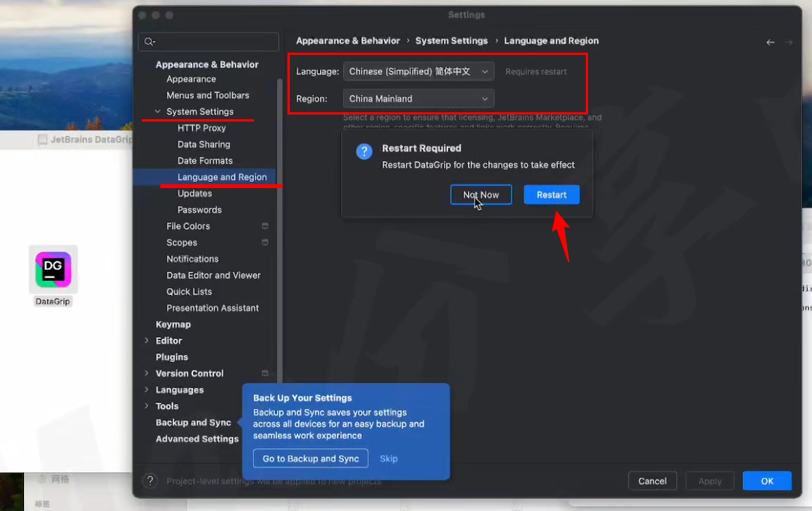Open Notifications settings
Image resolution: width=812 pixels, height=511 pixels.
[192, 259]
